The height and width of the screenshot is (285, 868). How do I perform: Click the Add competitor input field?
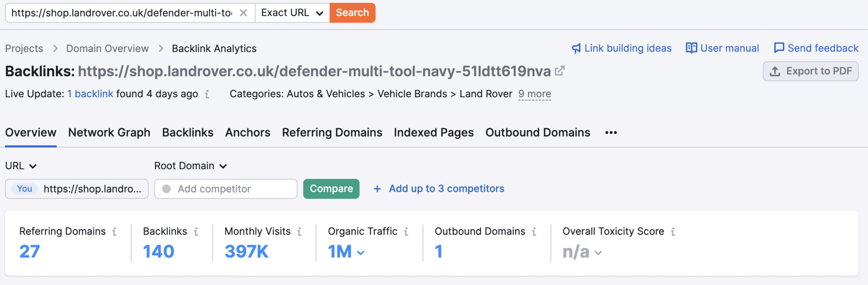[x=226, y=189]
